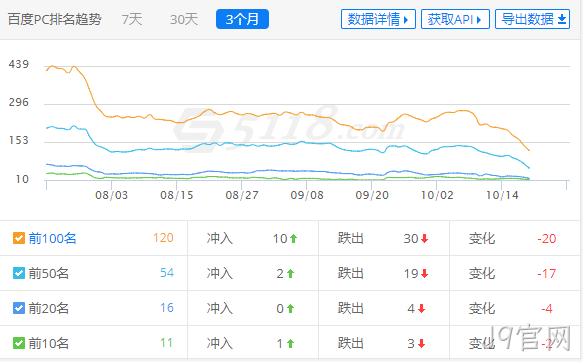Click the 08/03 date label on chart axis
The width and height of the screenshot is (583, 362).
(x=112, y=195)
